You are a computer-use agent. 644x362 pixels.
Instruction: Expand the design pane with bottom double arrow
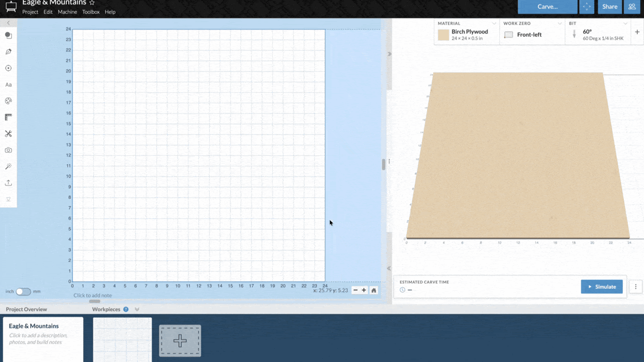coord(389,268)
